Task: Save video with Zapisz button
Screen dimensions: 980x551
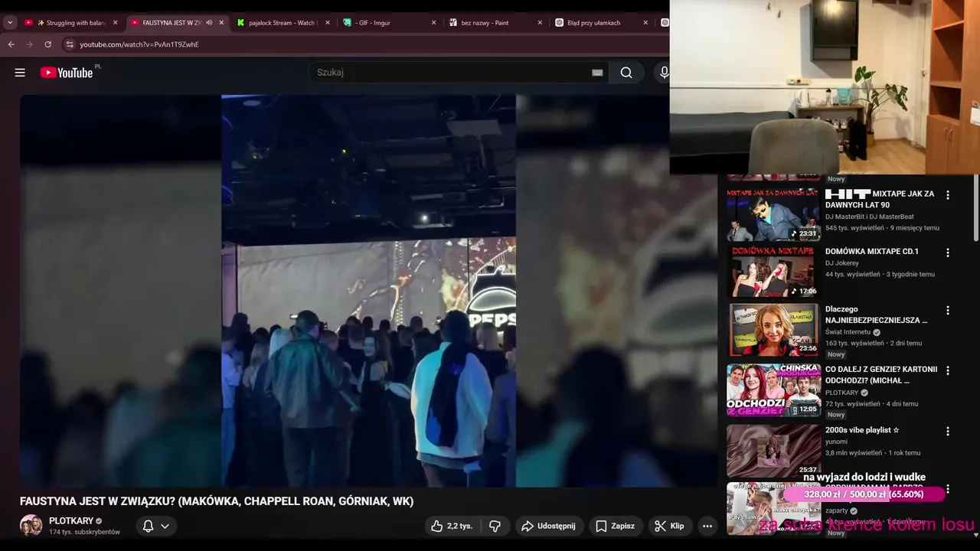Action: 616,526
